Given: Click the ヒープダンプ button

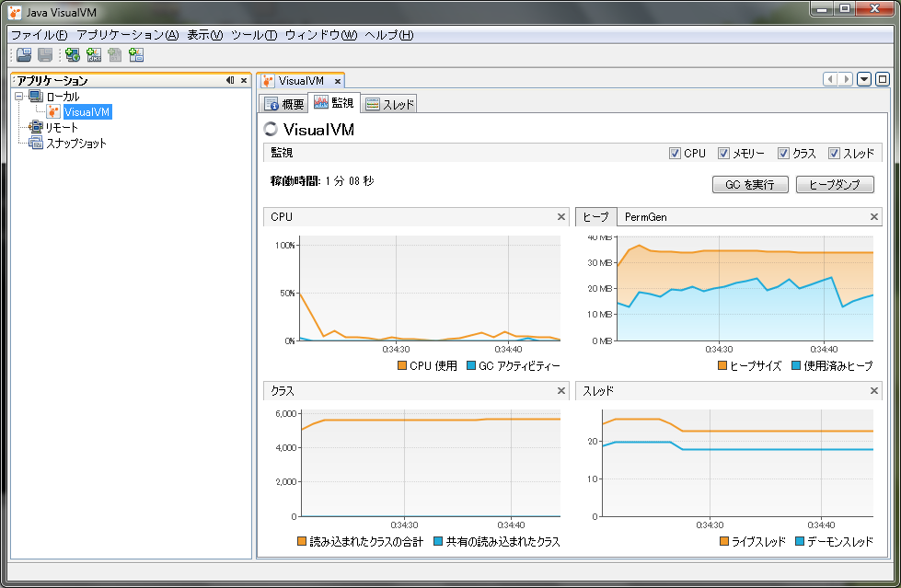Looking at the screenshot, I should pyautogui.click(x=835, y=185).
